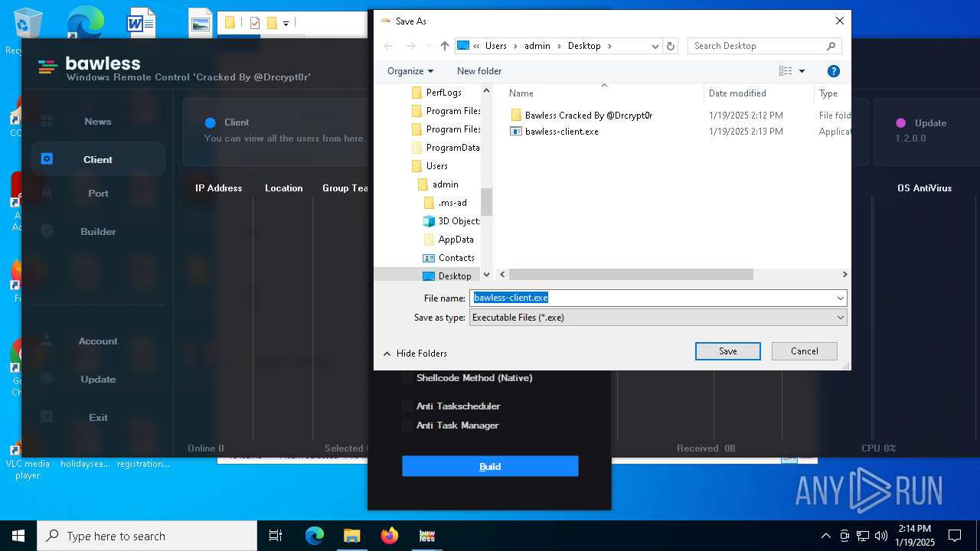This screenshot has width=980, height=551.
Task: Open the Update page in bawless sidebar
Action: pyautogui.click(x=97, y=379)
